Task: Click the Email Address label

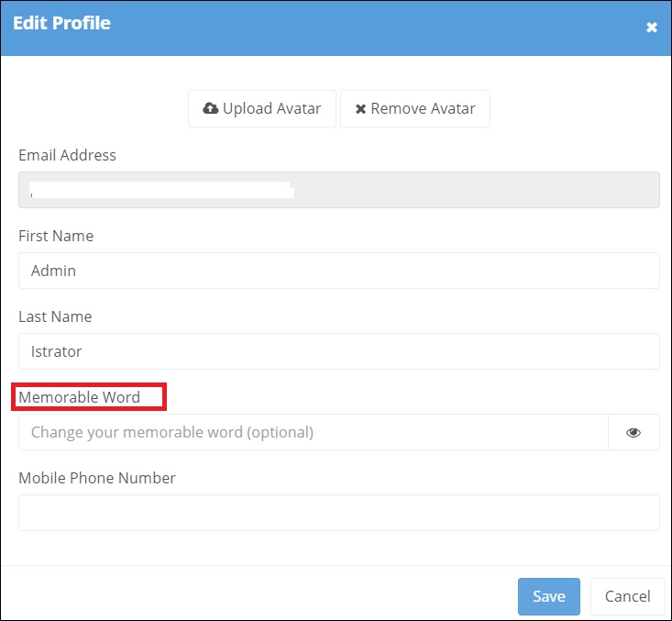Action: [x=67, y=155]
